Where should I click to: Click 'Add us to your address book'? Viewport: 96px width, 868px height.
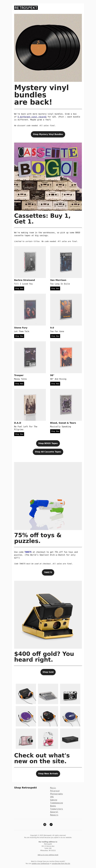tap(48, 855)
